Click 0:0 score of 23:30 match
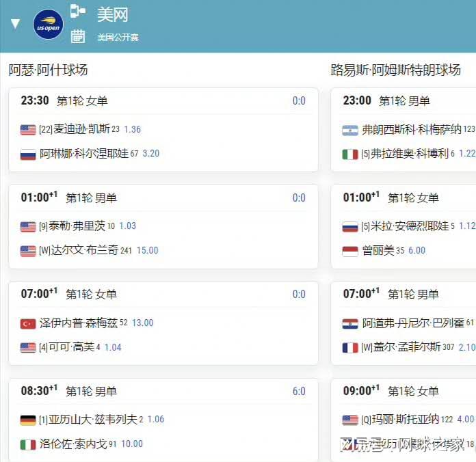The width and height of the screenshot is (476, 462). click(x=299, y=100)
